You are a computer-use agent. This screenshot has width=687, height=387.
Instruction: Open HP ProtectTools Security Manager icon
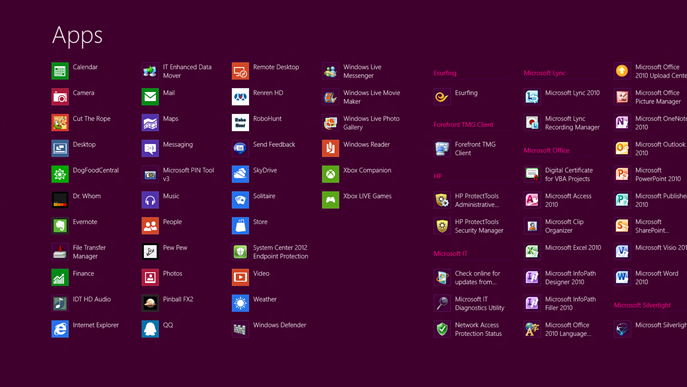tap(442, 226)
